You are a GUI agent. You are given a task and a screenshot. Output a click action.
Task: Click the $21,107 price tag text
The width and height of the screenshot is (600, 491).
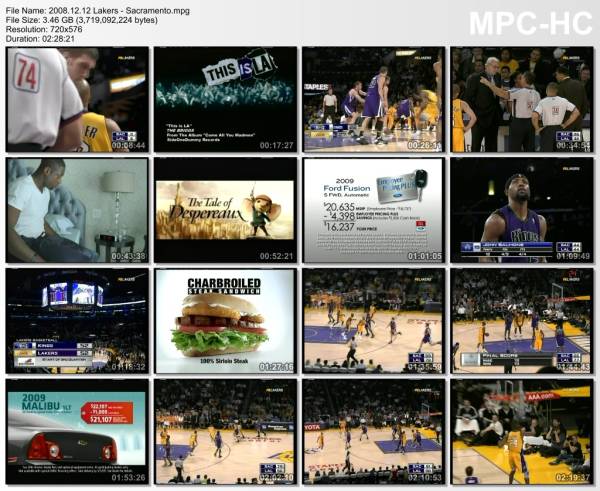click(x=101, y=420)
